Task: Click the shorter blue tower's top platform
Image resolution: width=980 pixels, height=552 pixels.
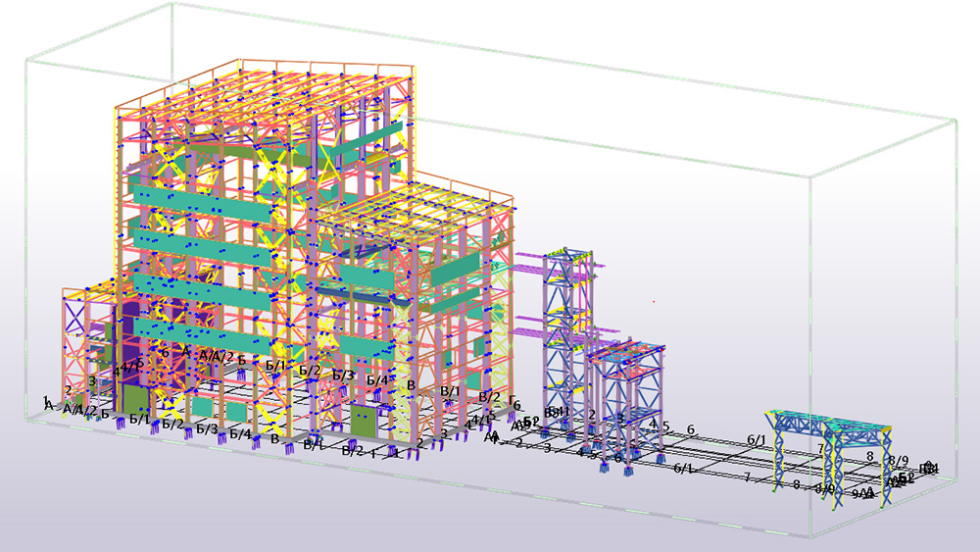Action: [x=627, y=350]
